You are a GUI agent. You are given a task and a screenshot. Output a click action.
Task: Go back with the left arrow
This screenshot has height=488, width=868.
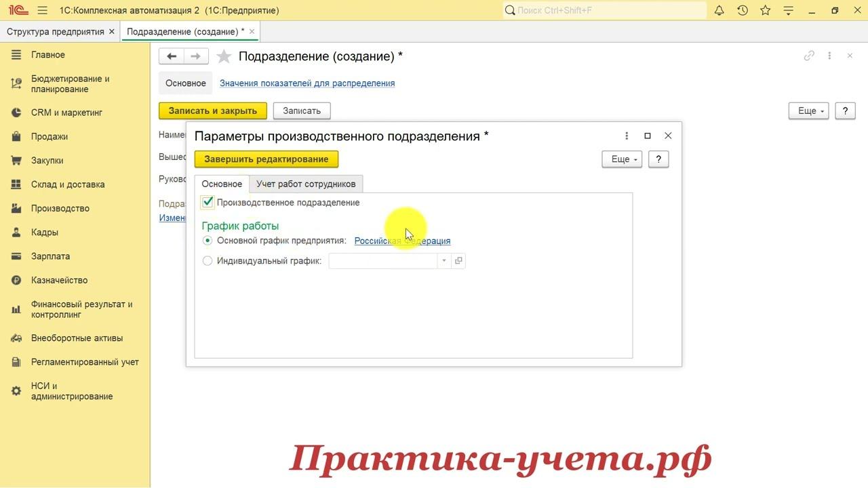pos(172,56)
